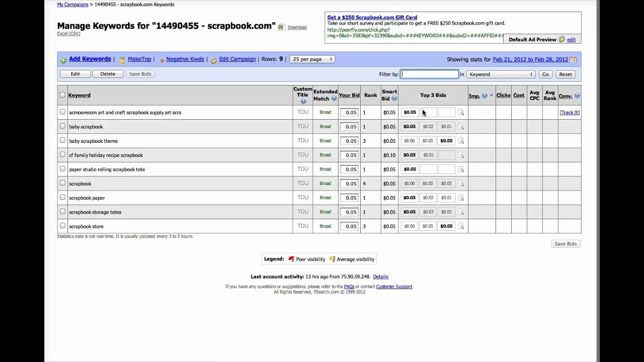This screenshot has width=644, height=362.
Task: Sort by Conv. column header
Action: click(x=566, y=96)
